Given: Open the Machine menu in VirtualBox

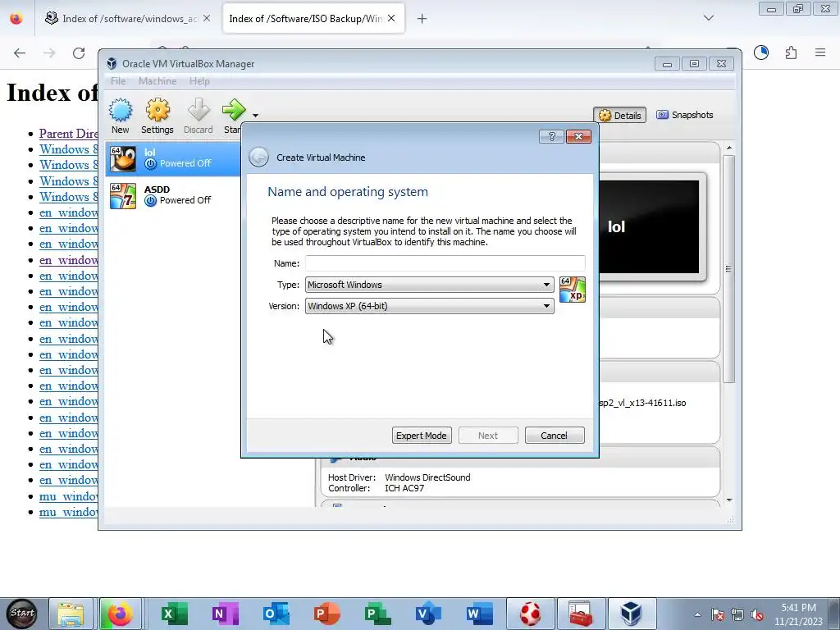Looking at the screenshot, I should 157,81.
